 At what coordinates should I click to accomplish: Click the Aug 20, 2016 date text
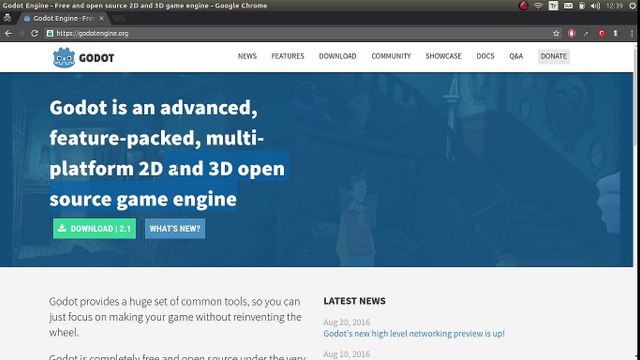point(347,322)
